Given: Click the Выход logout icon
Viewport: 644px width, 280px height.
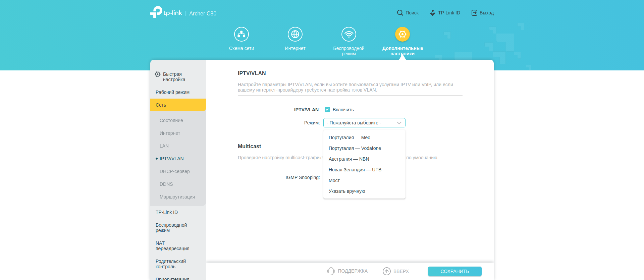Looking at the screenshot, I should (474, 13).
